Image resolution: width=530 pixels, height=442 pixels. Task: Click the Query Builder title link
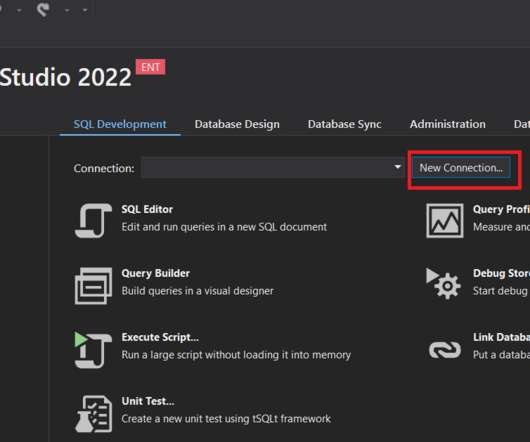(x=155, y=273)
